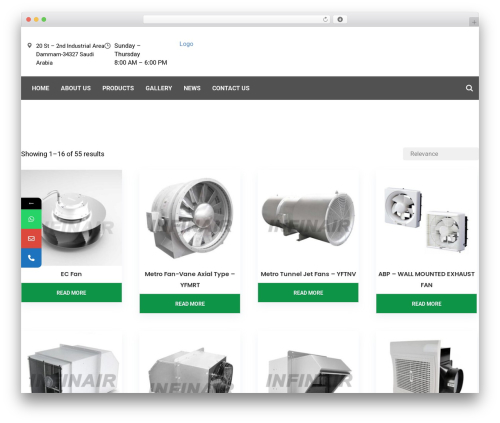Click the blue phone call side button
Image resolution: width=500 pixels, height=423 pixels.
31,258
